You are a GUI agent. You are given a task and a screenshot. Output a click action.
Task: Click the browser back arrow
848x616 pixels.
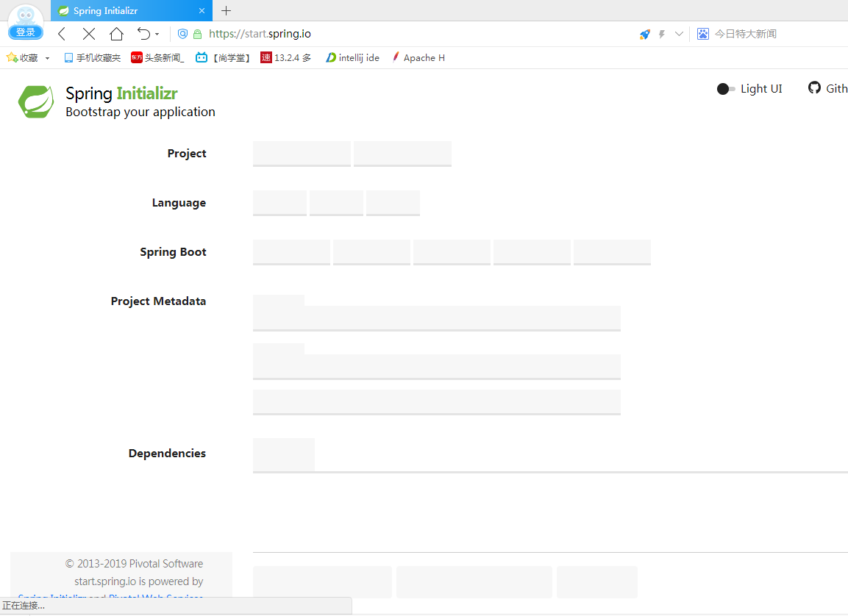pos(62,34)
